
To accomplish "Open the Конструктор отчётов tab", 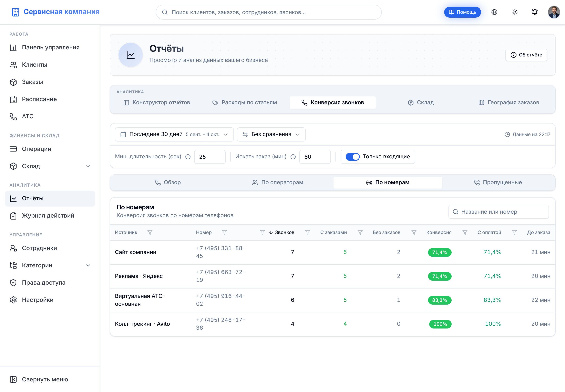I will [157, 103].
